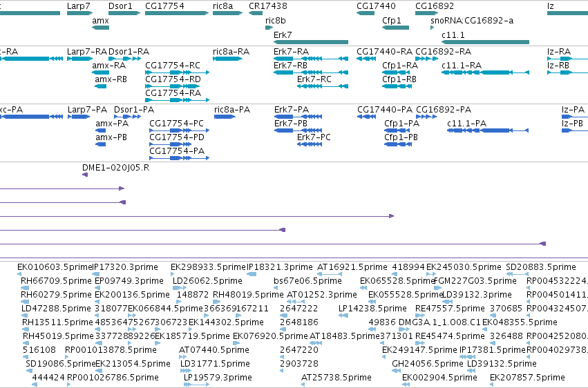
Task: Select the Erk7-PA protein feature
Action: click(298, 117)
